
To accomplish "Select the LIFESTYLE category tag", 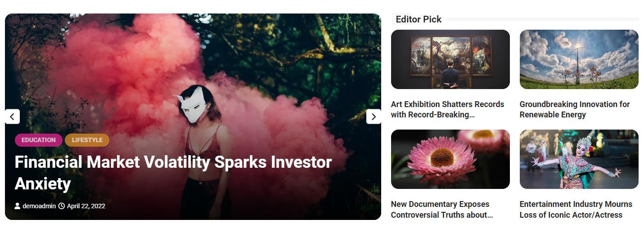I will (87, 140).
